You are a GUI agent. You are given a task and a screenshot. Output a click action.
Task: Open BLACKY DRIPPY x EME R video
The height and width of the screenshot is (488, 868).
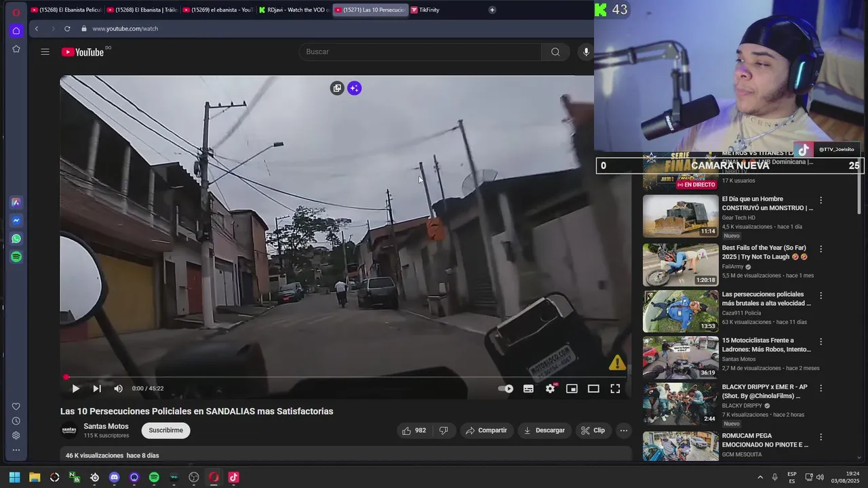pos(680,404)
